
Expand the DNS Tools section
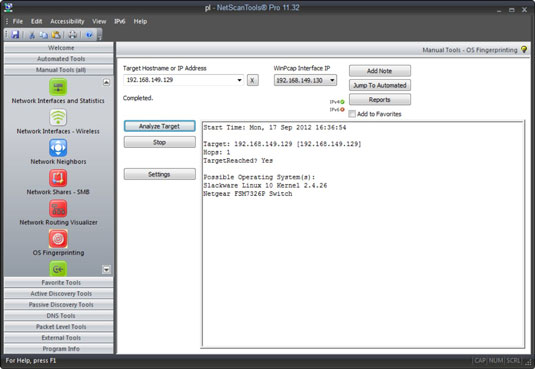(59, 315)
